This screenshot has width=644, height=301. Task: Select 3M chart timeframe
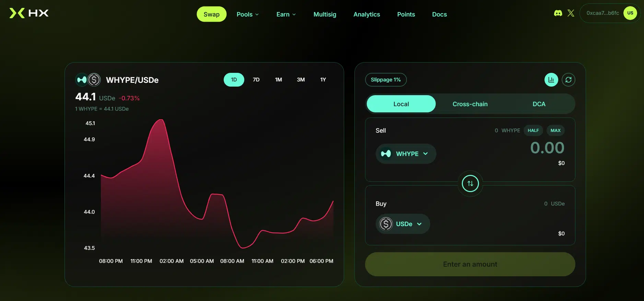point(301,80)
